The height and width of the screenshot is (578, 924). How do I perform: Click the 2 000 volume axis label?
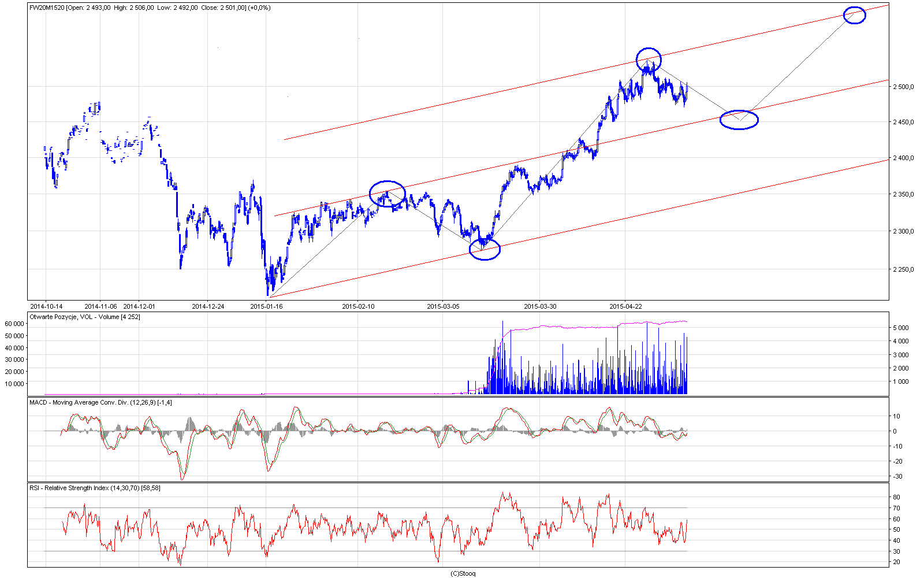[901, 368]
